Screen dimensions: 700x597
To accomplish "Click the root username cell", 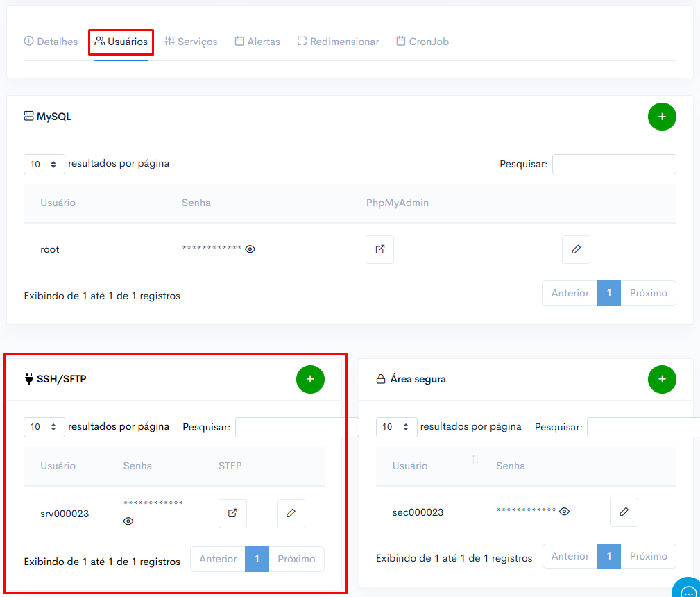I will (49, 249).
